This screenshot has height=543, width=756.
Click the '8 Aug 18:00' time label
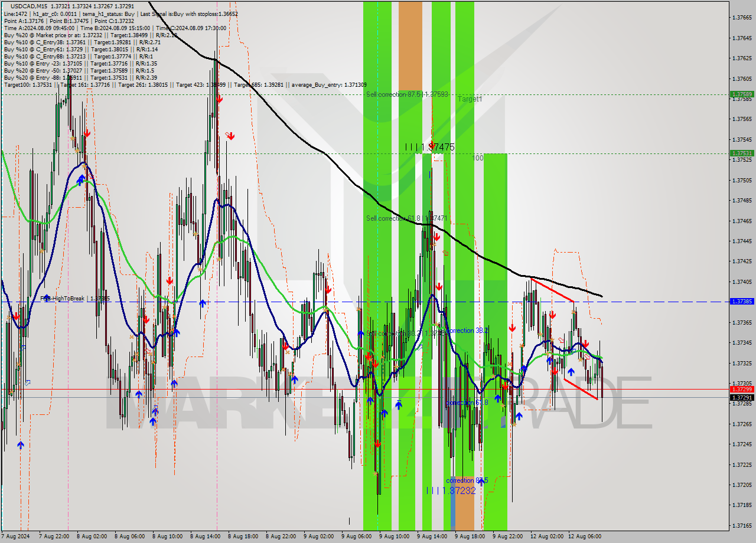pyautogui.click(x=244, y=536)
